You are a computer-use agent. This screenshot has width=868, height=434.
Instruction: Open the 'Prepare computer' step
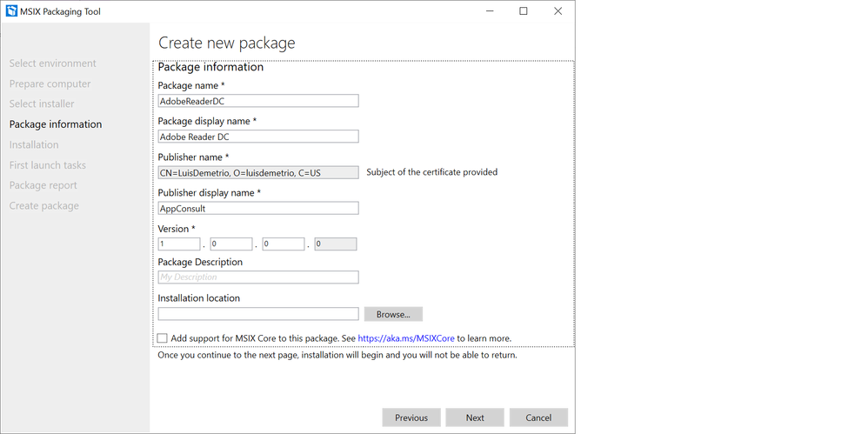(50, 83)
